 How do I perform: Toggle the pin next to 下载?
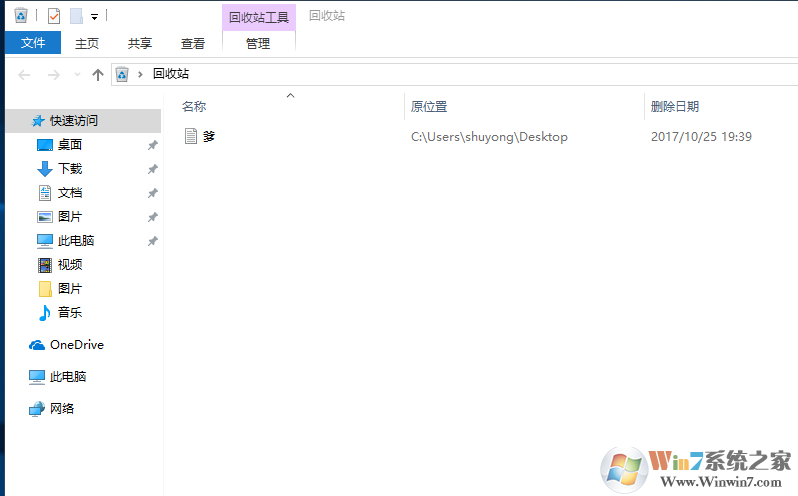coord(152,169)
